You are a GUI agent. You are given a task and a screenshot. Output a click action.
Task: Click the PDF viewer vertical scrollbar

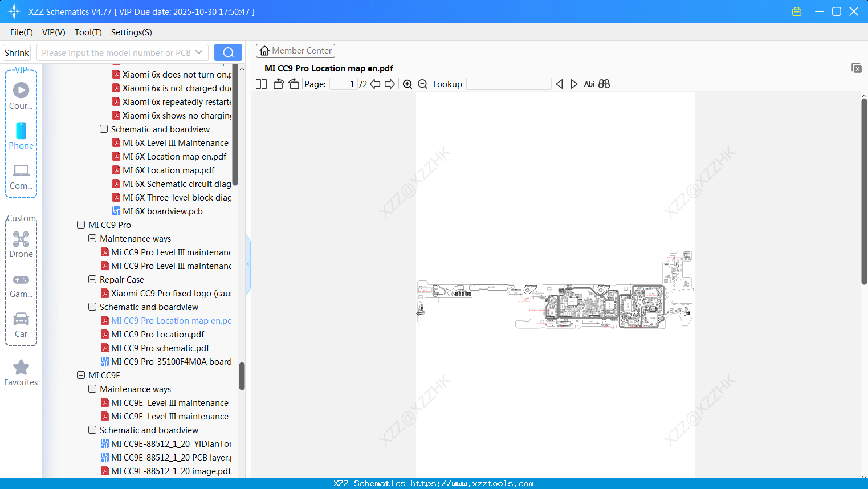click(x=864, y=191)
